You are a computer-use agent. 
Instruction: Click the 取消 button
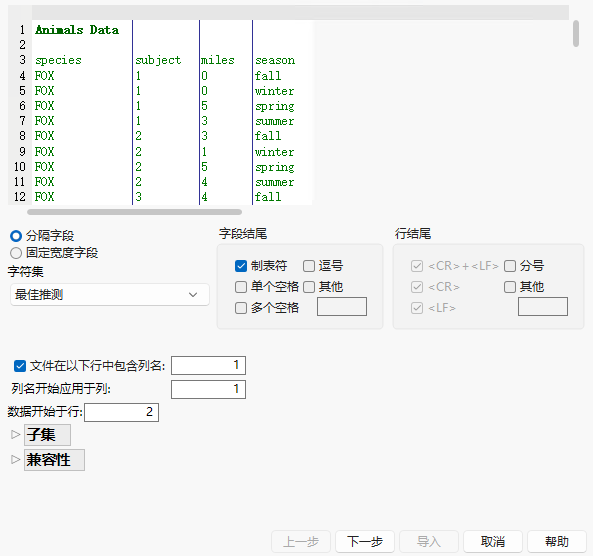[493, 541]
